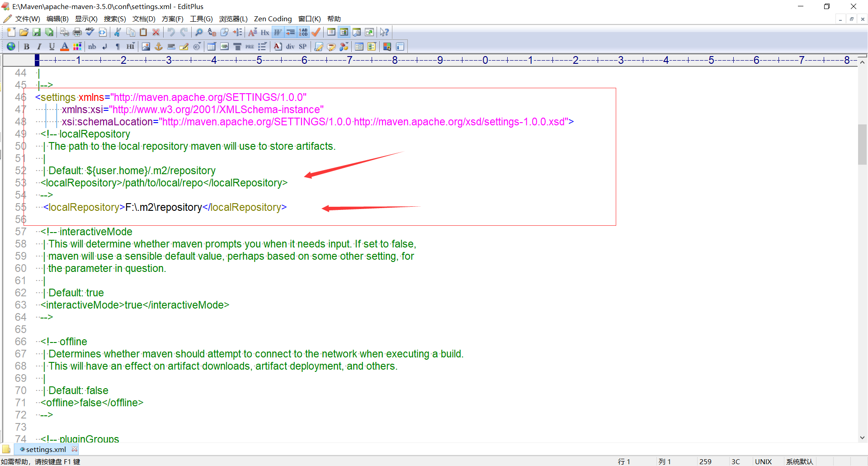The image size is (868, 466).
Task: Open the Hi heading dropdown
Action: [131, 46]
